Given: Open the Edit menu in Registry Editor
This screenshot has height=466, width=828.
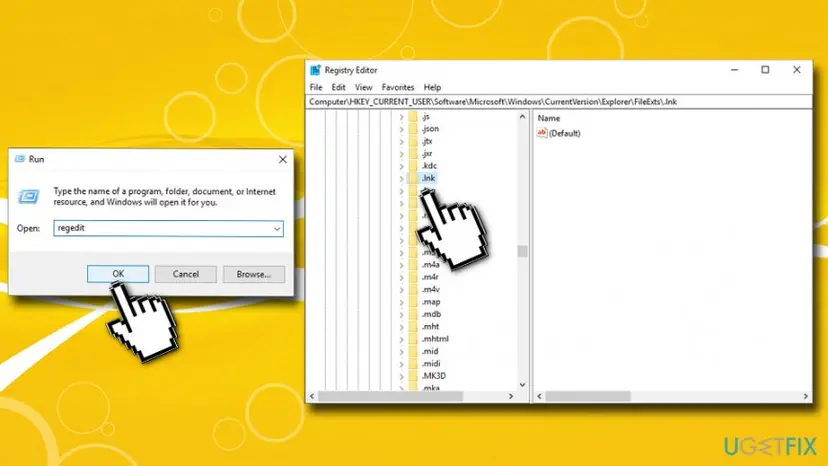Looking at the screenshot, I should [x=338, y=87].
